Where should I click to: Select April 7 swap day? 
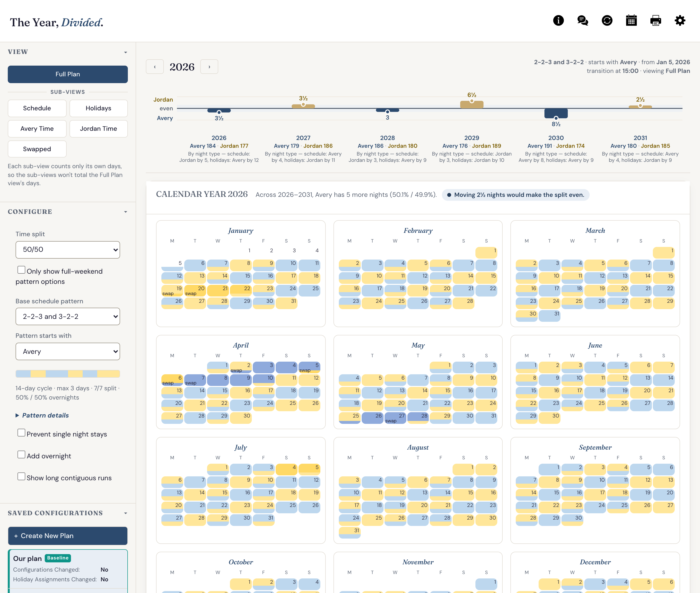(195, 380)
